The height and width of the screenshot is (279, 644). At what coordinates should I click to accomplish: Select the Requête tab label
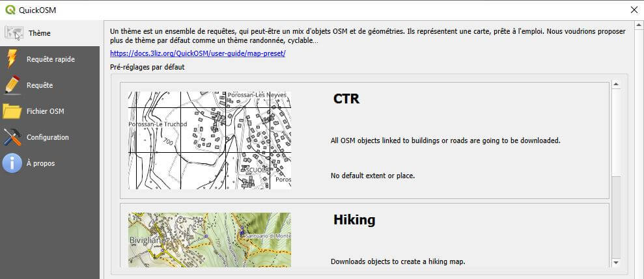tap(40, 85)
